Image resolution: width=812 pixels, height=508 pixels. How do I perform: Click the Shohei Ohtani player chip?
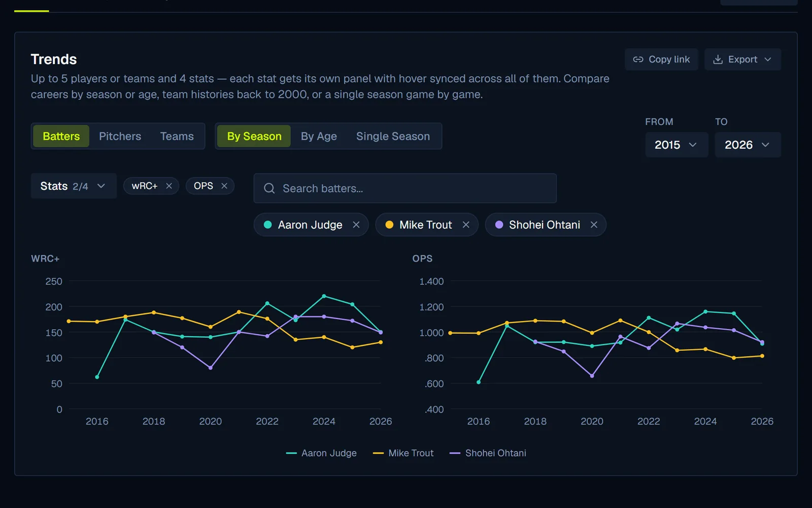click(545, 225)
